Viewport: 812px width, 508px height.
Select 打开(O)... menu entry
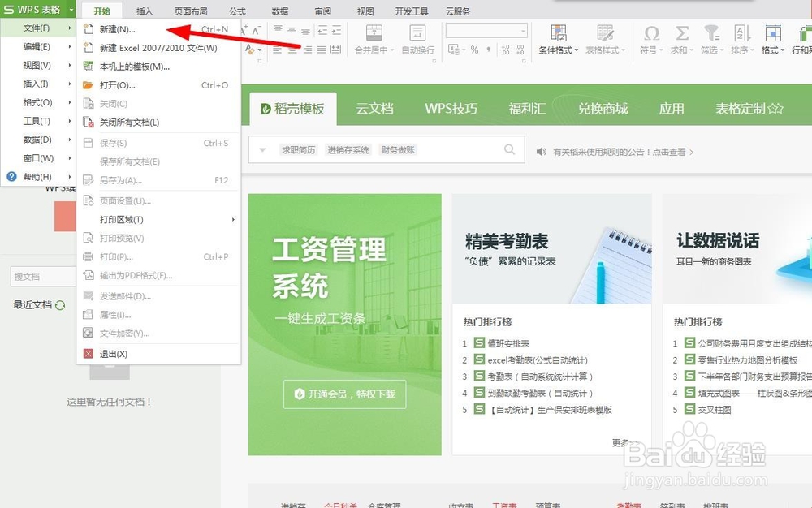coord(158,85)
